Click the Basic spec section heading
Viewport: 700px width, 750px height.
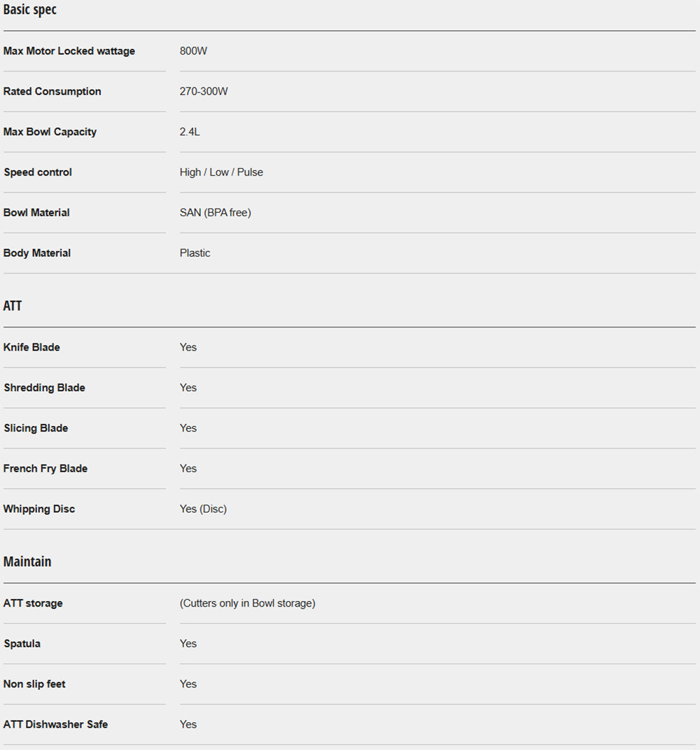[x=30, y=10]
